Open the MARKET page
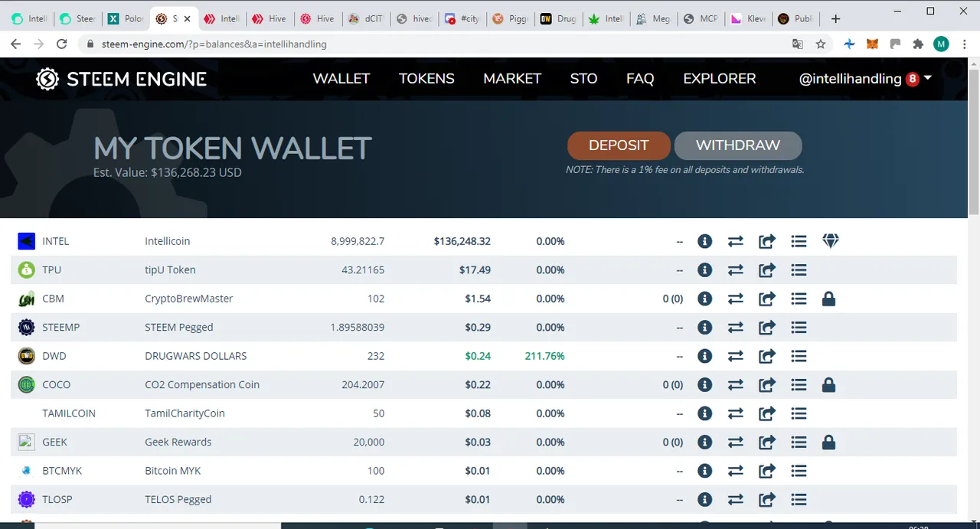Screen dimensions: 980x529 (512, 79)
